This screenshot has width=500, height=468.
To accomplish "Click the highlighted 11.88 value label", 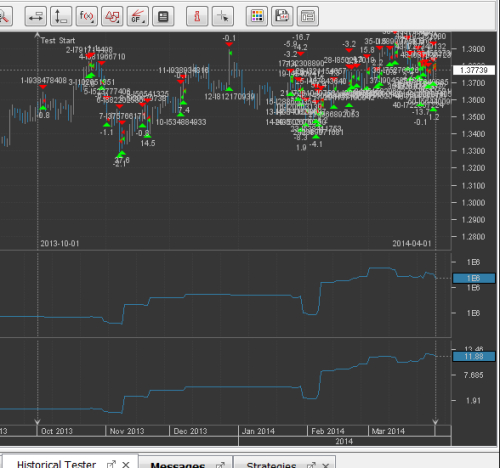I will coord(474,356).
